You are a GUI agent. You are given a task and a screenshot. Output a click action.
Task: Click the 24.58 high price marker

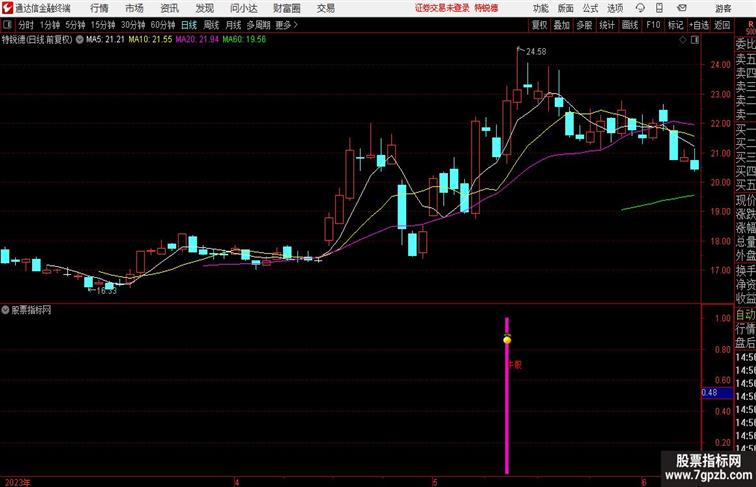[x=536, y=51]
